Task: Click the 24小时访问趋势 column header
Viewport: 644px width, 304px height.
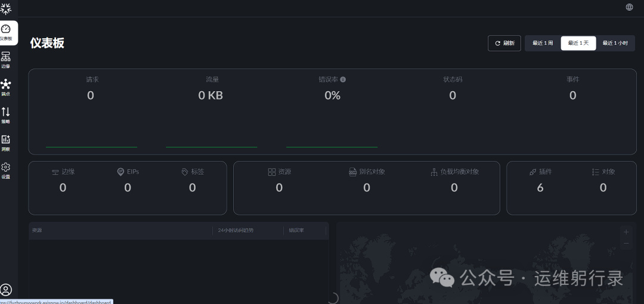Action: pos(236,230)
